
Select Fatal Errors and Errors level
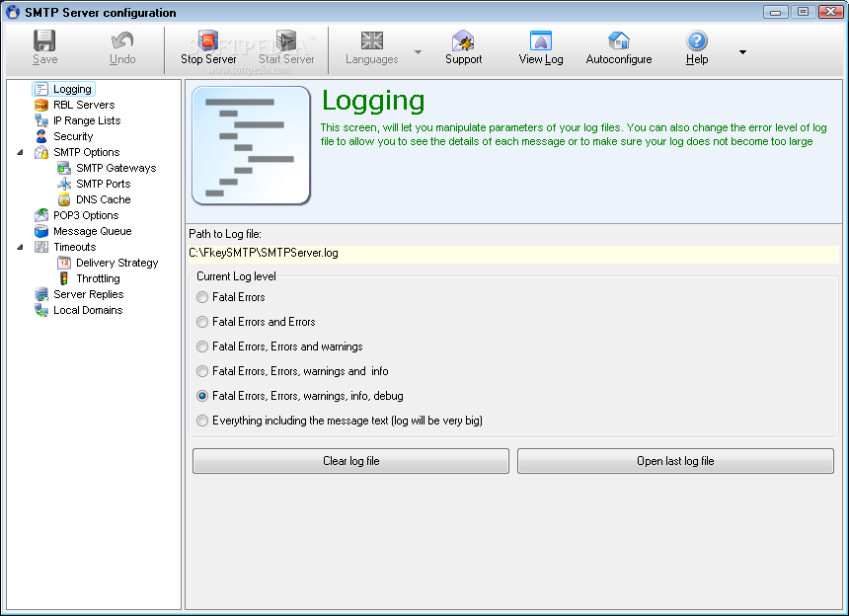point(202,322)
